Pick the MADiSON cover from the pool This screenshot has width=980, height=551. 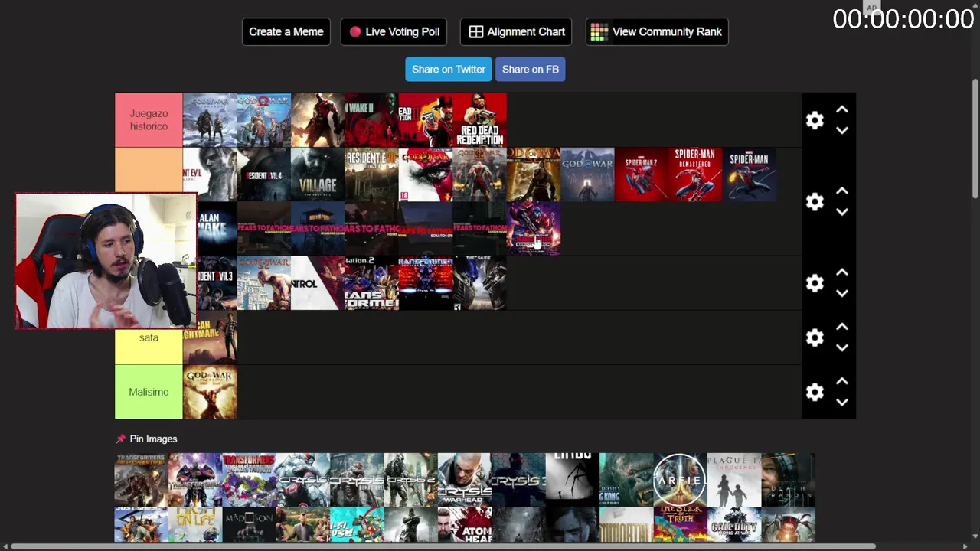(x=249, y=525)
